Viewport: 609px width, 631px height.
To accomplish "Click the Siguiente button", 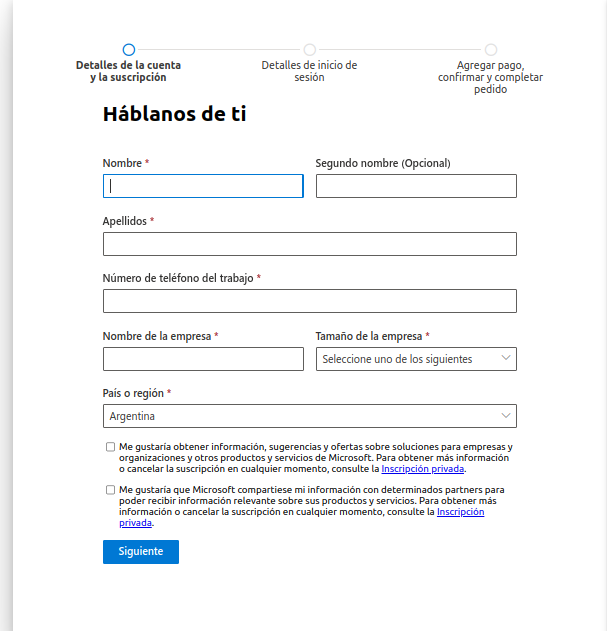I will coord(141,552).
